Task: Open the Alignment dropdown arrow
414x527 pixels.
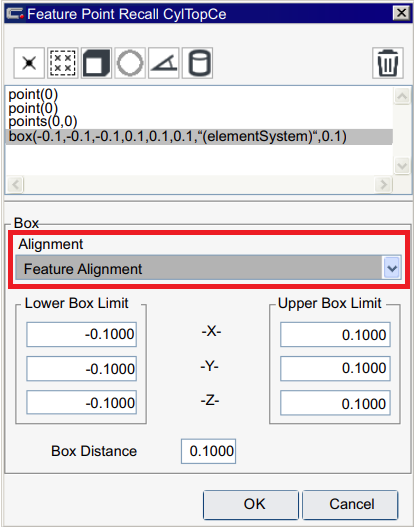Action: coord(392,268)
